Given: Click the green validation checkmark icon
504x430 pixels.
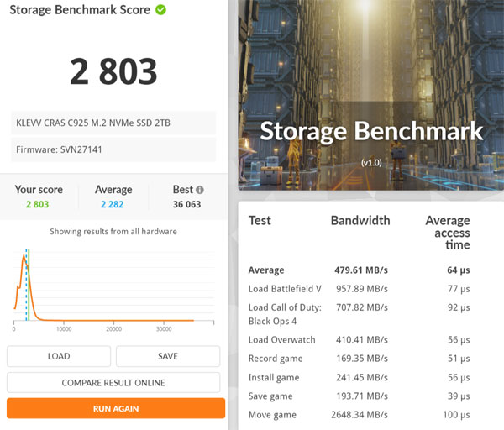Looking at the screenshot, I should (x=161, y=10).
